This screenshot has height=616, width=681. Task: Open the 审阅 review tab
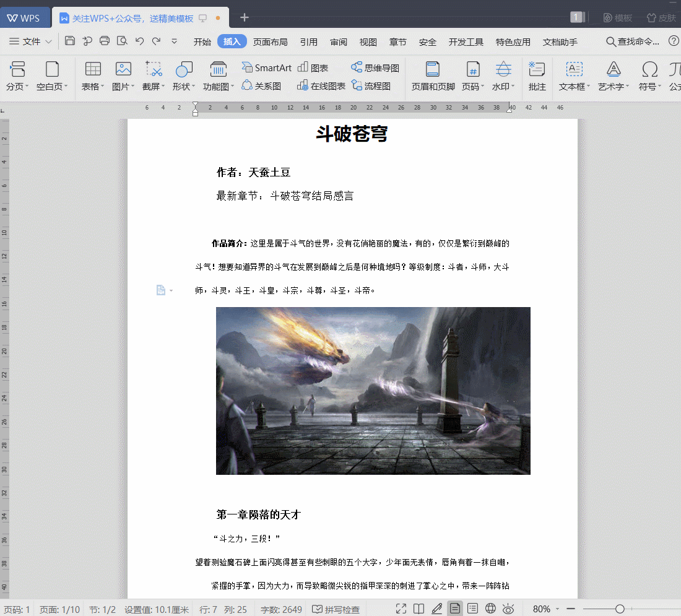pyautogui.click(x=339, y=42)
